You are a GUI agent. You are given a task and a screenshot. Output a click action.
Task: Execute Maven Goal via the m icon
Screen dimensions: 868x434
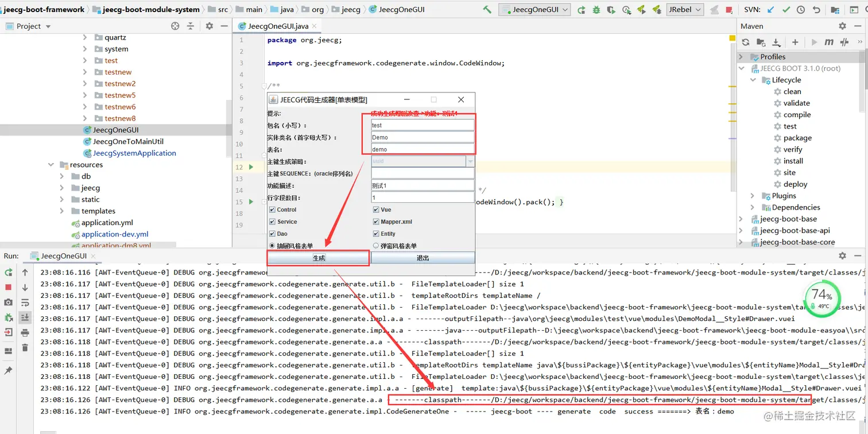click(829, 42)
